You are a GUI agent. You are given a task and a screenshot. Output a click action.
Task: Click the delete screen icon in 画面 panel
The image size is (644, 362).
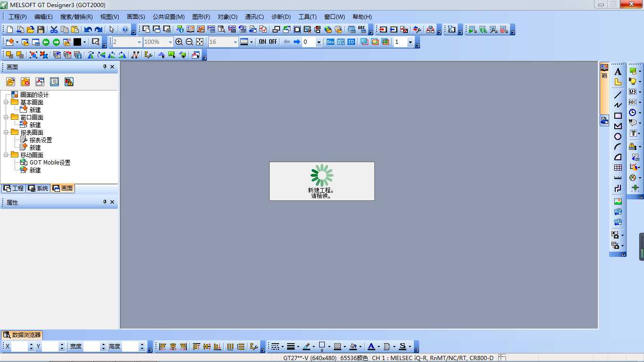tap(25, 82)
